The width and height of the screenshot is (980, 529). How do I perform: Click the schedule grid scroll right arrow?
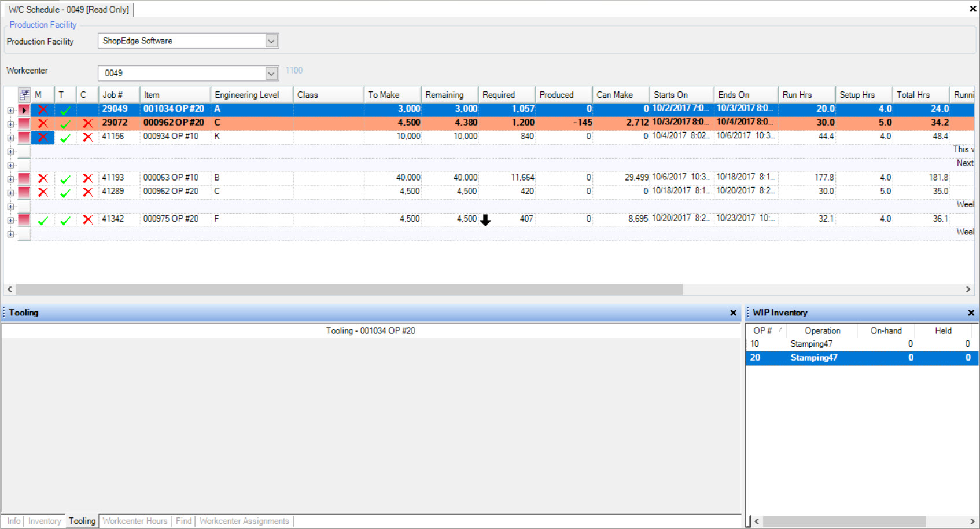click(968, 289)
